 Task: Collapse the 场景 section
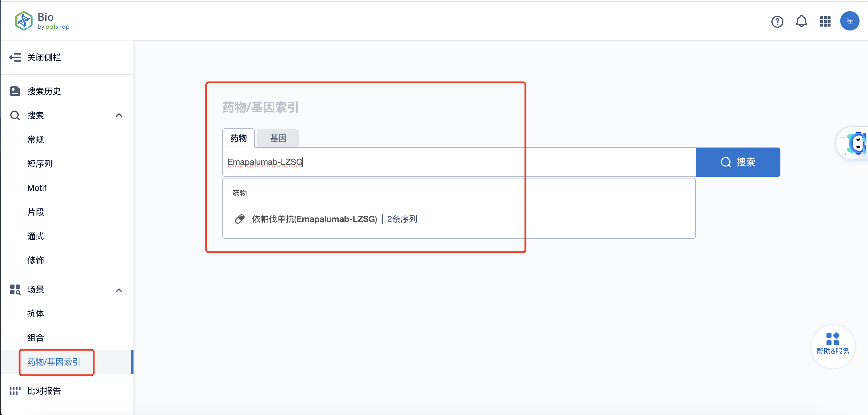(x=119, y=290)
